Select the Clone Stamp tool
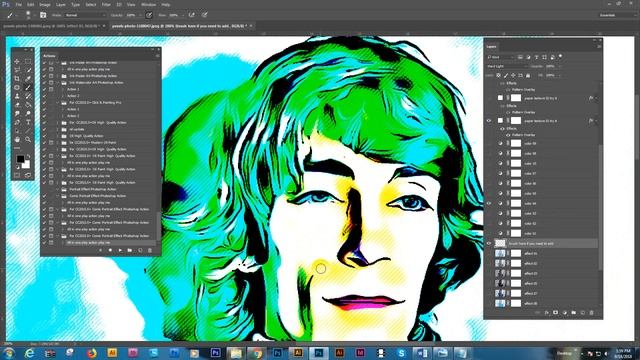This screenshot has width=640, height=360. 17,96
